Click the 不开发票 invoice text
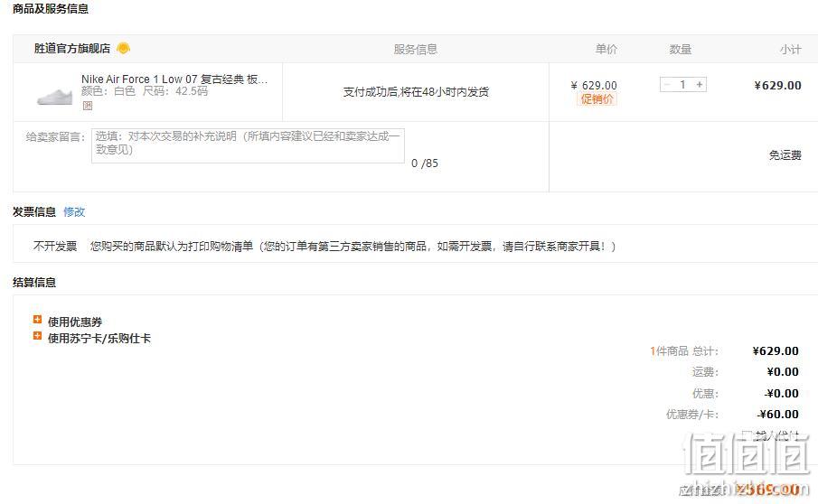Screen dimensions: 818x504 pos(55,246)
